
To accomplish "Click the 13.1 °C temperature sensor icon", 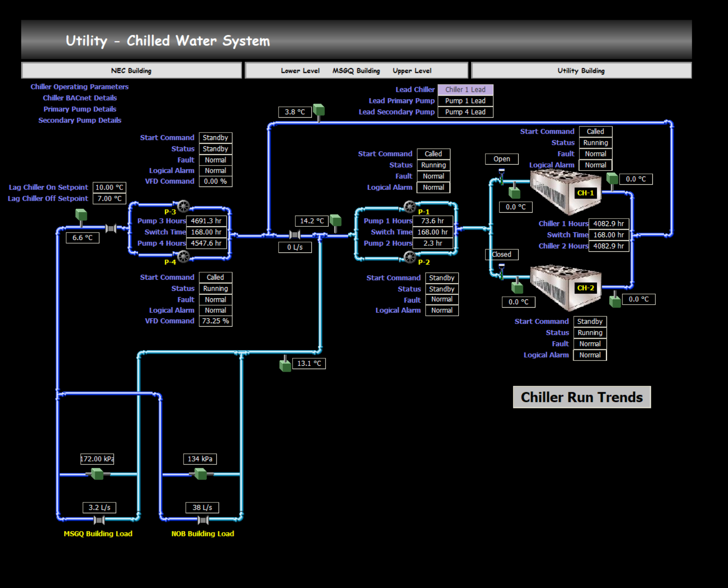I will click(285, 364).
